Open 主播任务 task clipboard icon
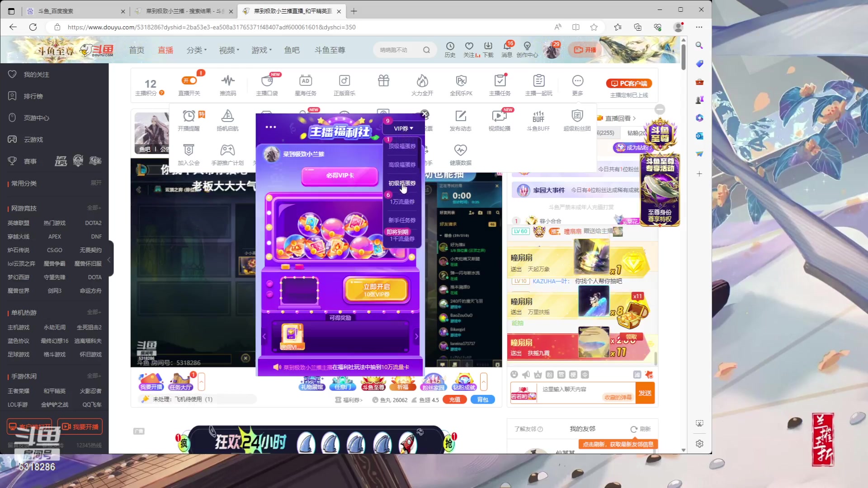The image size is (868, 488). click(500, 85)
